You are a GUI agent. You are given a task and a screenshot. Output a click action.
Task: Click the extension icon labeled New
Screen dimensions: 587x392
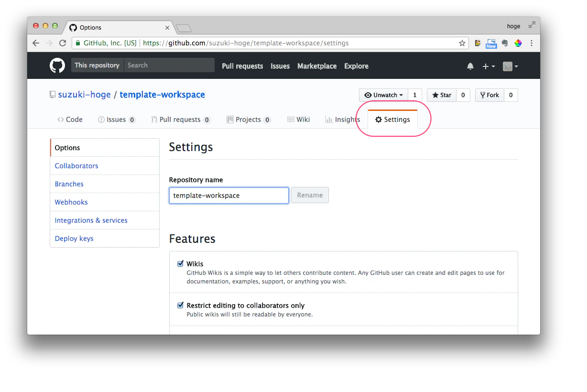491,44
